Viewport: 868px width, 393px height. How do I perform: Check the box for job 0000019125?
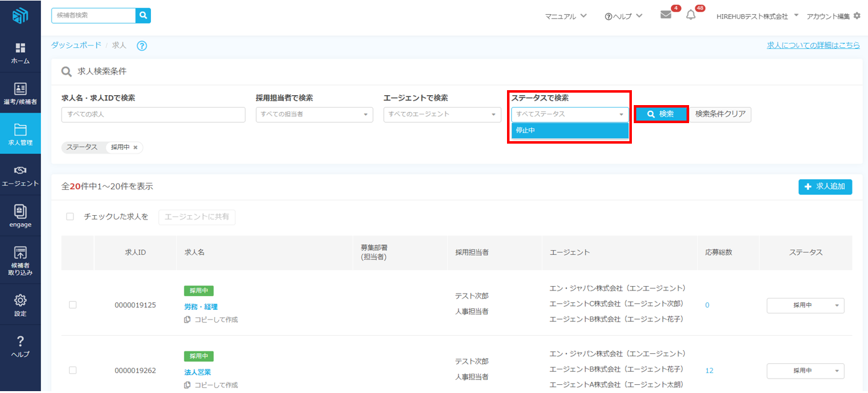pos(73,305)
